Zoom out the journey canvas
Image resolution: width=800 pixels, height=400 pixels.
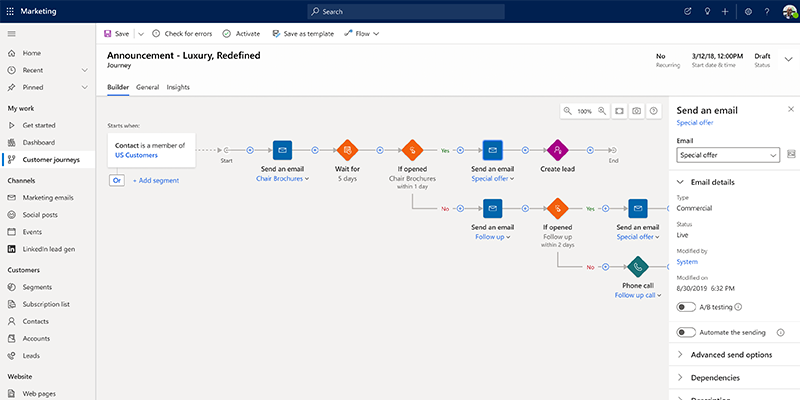coord(568,111)
